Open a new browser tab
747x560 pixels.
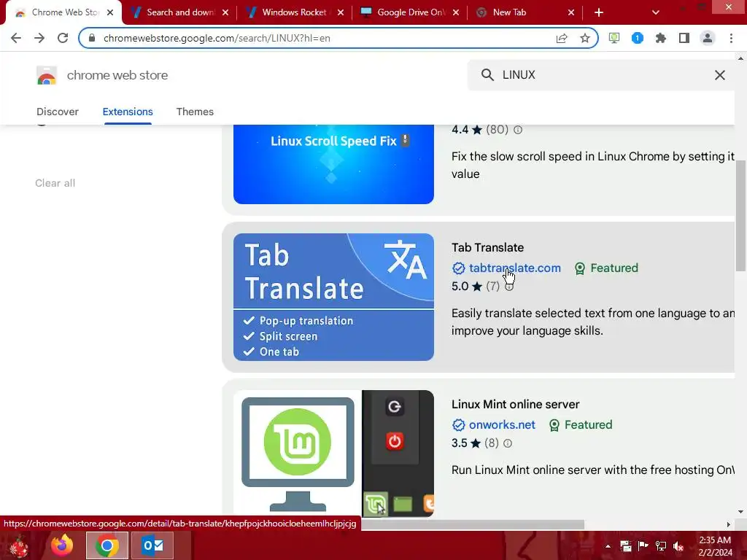click(599, 12)
